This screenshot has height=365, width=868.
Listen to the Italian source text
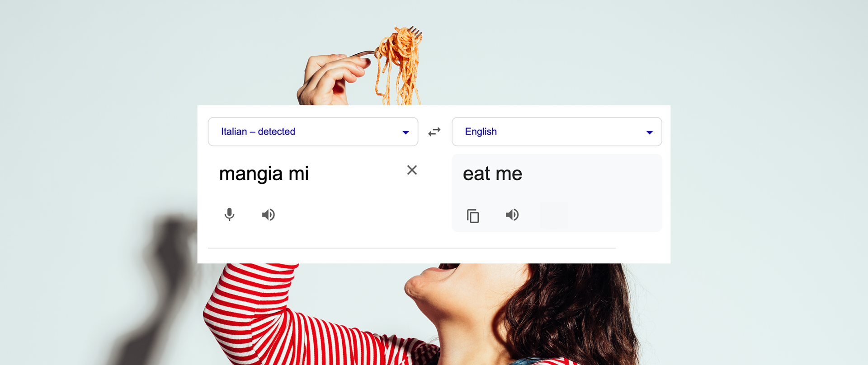pyautogui.click(x=268, y=215)
